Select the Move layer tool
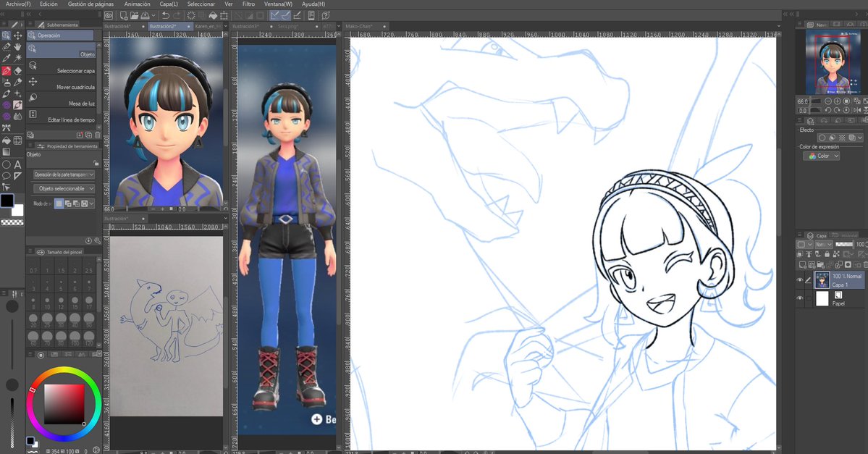Screen dimensions: 868x454 coord(18,35)
